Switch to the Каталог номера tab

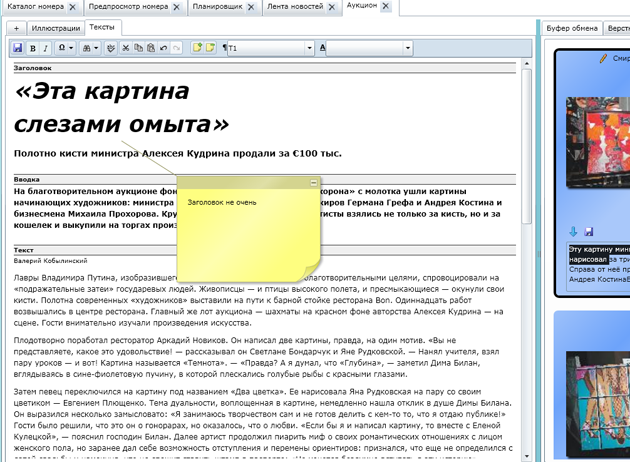pyautogui.click(x=36, y=7)
